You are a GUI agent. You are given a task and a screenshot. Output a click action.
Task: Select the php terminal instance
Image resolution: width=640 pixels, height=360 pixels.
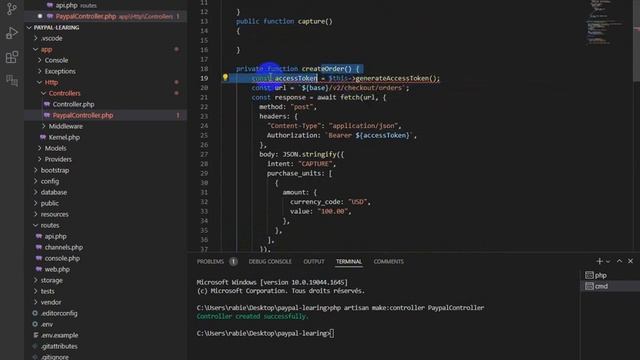[610, 275]
